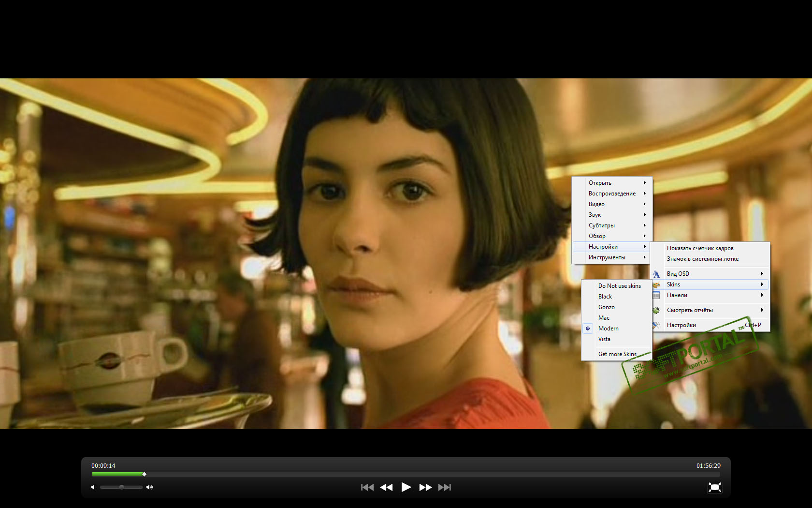This screenshot has width=812, height=508.
Task: Select the Do Not use skins option
Action: click(617, 286)
